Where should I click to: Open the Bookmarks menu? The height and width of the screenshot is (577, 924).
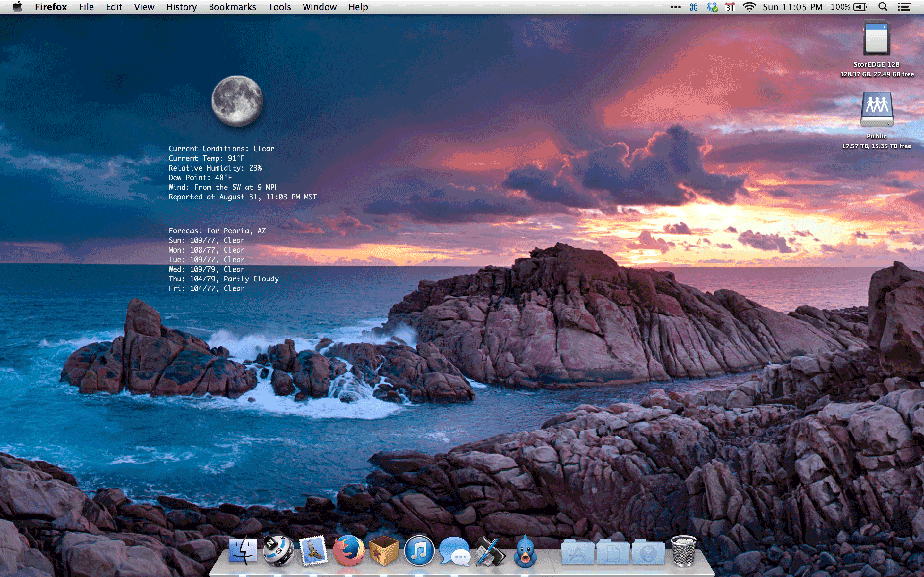tap(232, 7)
